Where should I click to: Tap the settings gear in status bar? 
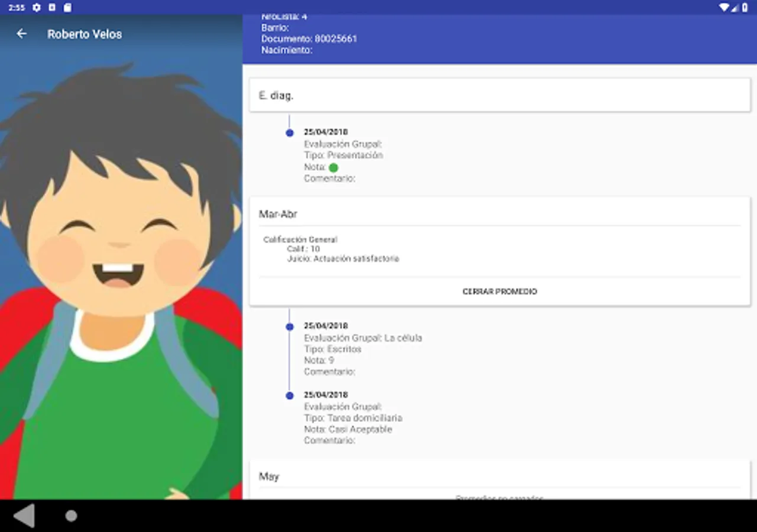(x=37, y=7)
